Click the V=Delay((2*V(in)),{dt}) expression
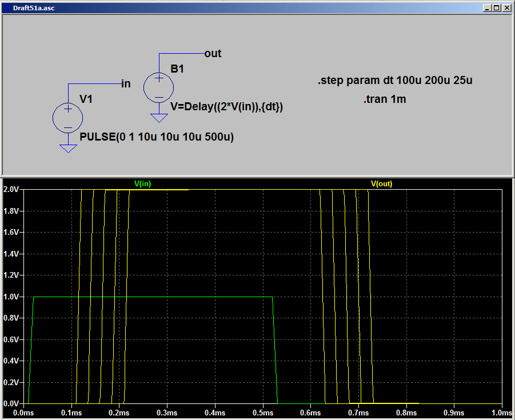515x420 pixels. (226, 107)
